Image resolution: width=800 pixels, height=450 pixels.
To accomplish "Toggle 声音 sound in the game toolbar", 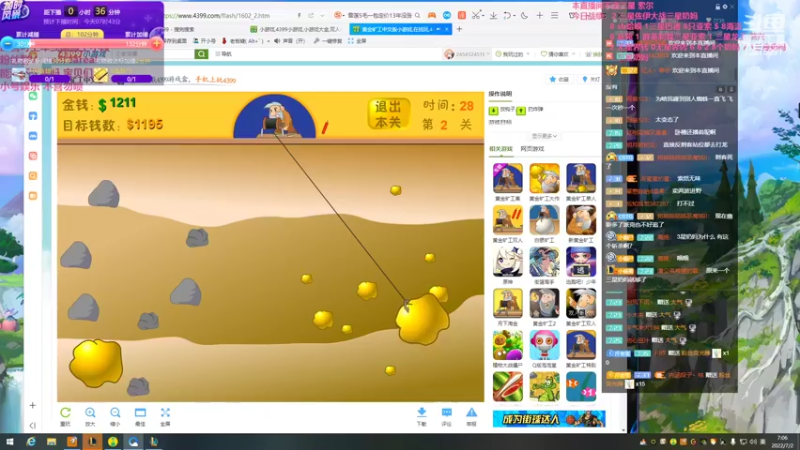I will [x=289, y=41].
